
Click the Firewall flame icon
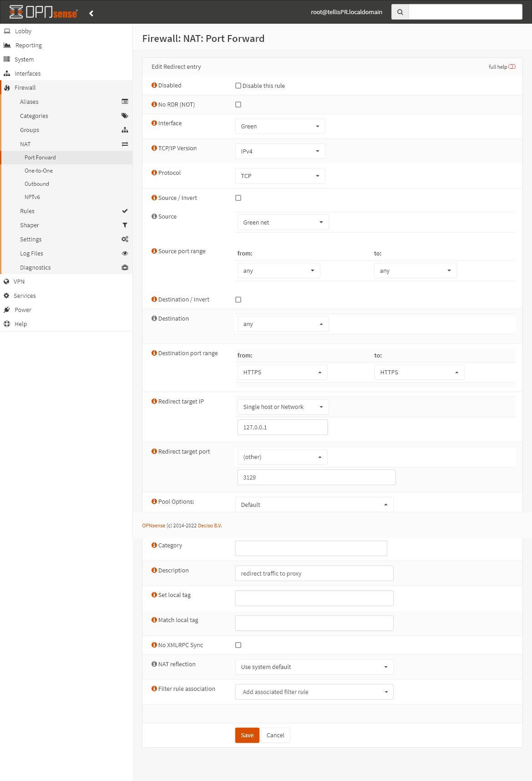point(7,87)
